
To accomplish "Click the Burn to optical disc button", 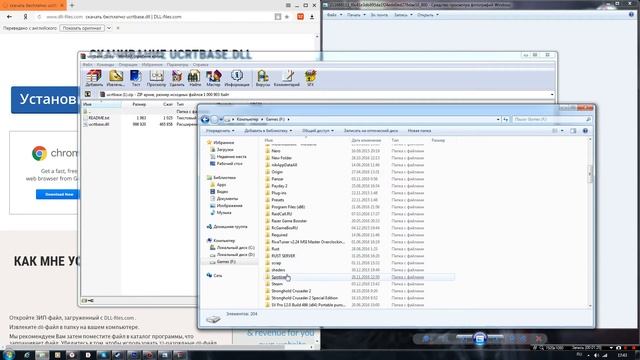I will tap(371, 131).
